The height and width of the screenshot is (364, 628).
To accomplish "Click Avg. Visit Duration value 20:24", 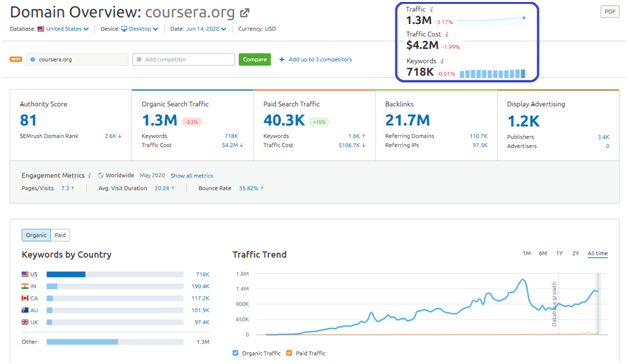I will [162, 188].
